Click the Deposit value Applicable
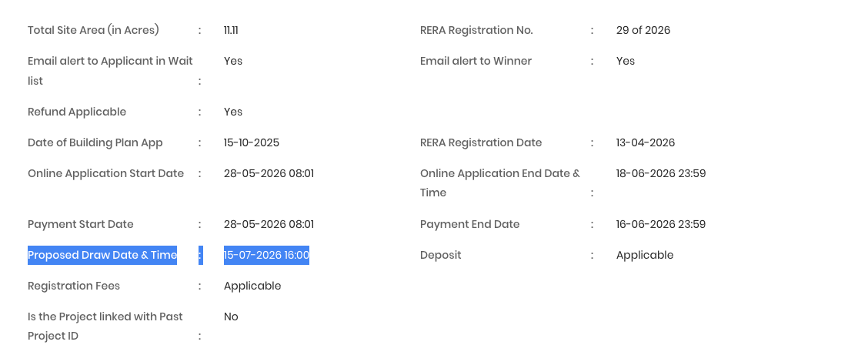Viewport: 868px width, 355px height. pos(645,256)
